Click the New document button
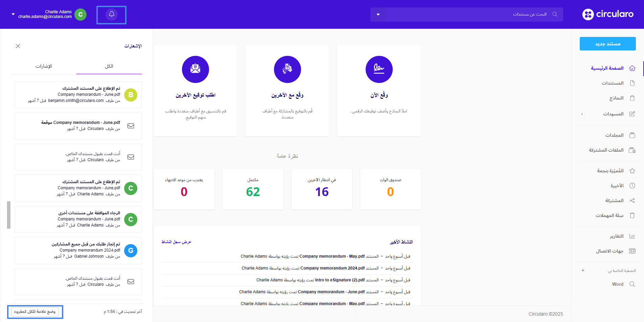Viewport: 644px width, 322px height. pyautogui.click(x=607, y=44)
